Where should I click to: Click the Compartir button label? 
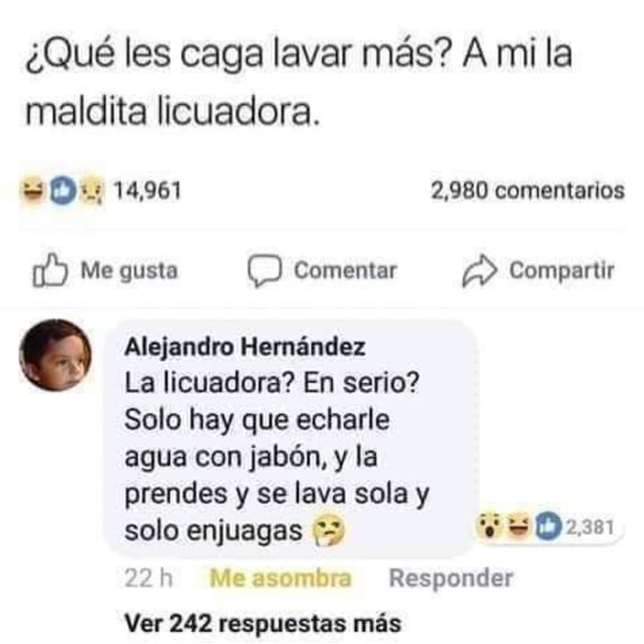tap(561, 270)
